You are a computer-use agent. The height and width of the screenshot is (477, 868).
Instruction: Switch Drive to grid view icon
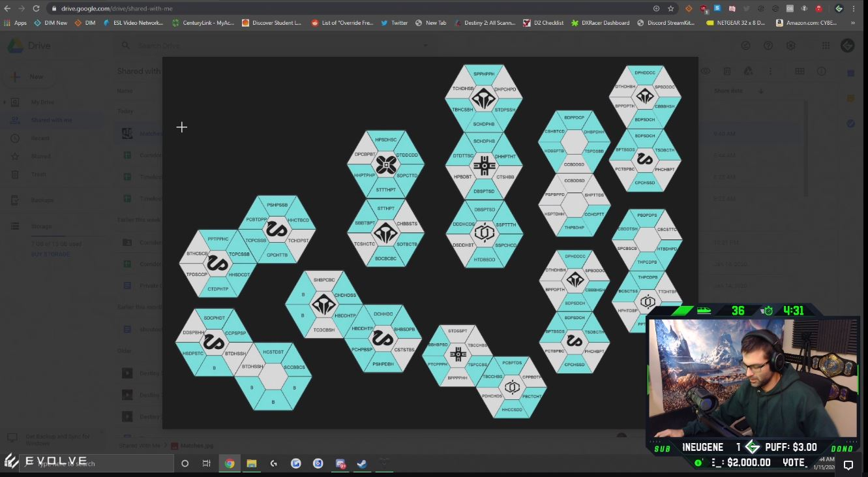click(x=800, y=71)
